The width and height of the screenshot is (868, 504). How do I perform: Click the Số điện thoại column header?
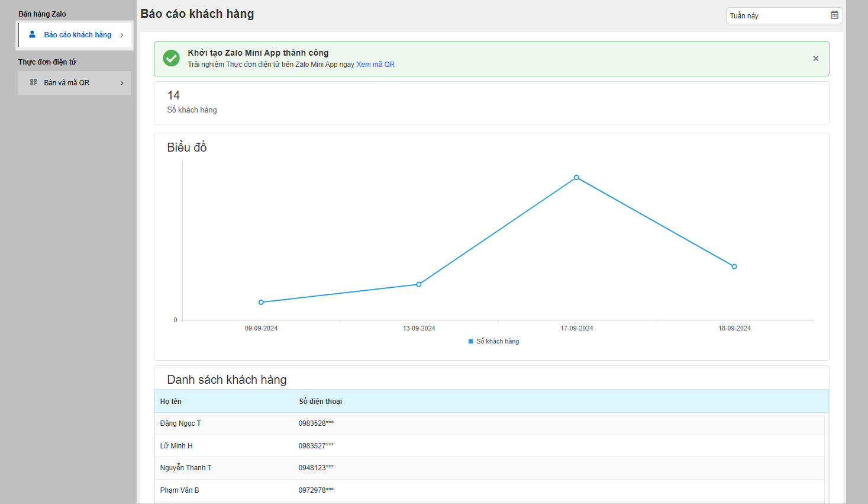tap(320, 402)
